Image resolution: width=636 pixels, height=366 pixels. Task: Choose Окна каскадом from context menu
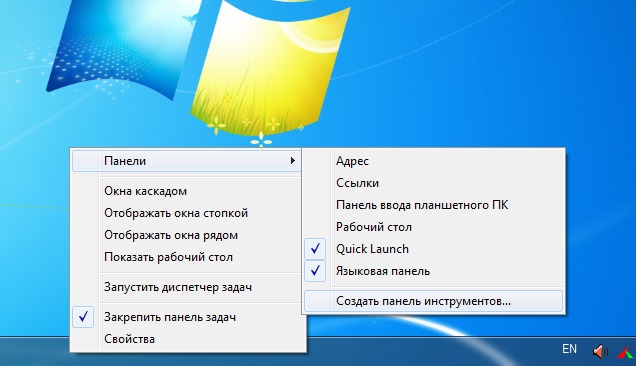(187, 191)
